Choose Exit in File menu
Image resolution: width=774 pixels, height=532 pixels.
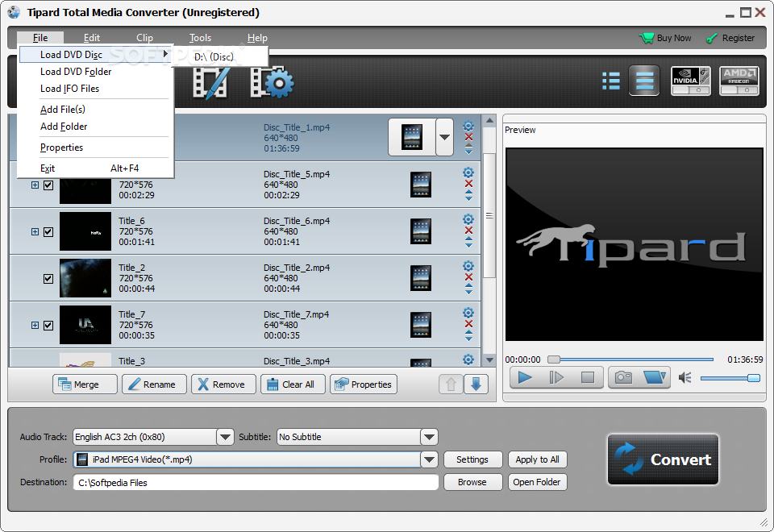[96, 168]
